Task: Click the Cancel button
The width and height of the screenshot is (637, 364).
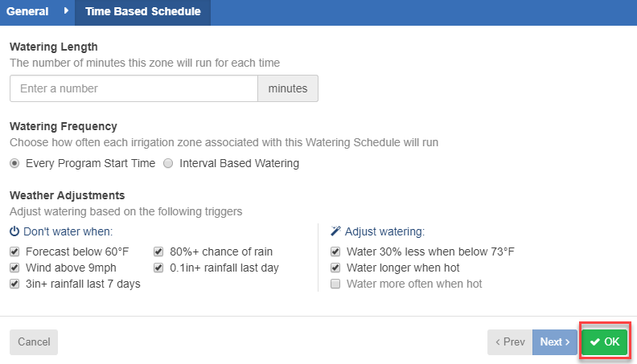Action: 34,342
